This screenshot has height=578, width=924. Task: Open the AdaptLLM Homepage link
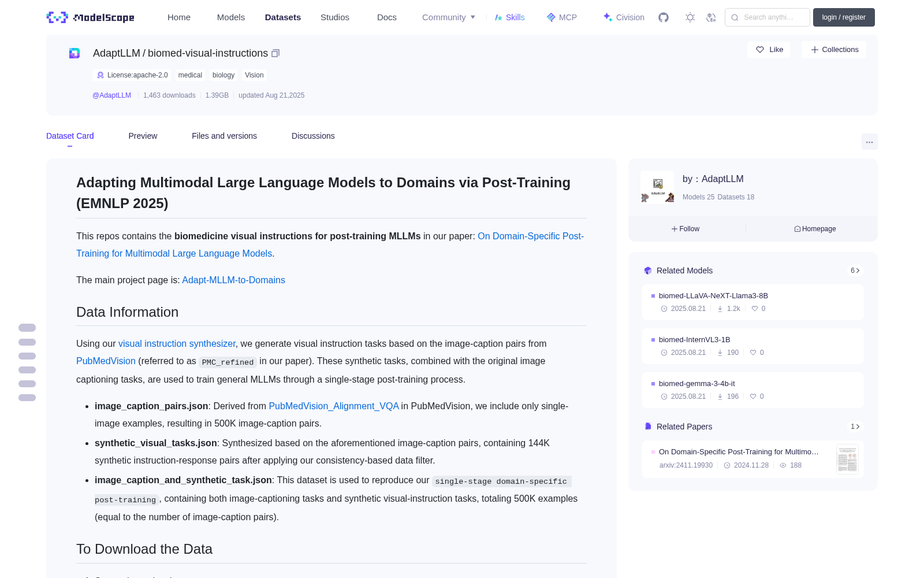815,229
